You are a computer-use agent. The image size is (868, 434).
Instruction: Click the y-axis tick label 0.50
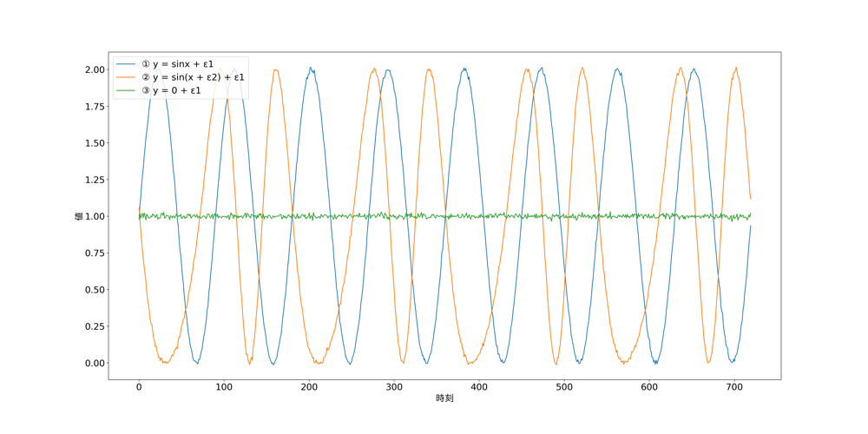95,290
